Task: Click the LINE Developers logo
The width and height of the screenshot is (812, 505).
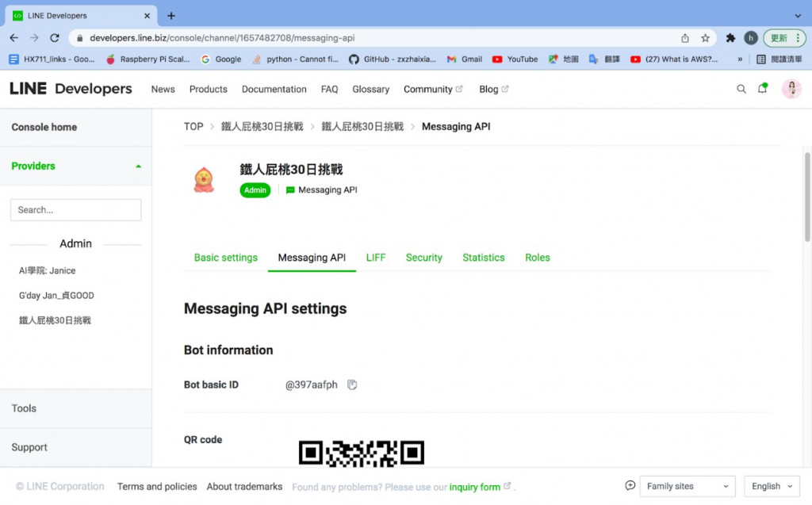Action: click(71, 89)
